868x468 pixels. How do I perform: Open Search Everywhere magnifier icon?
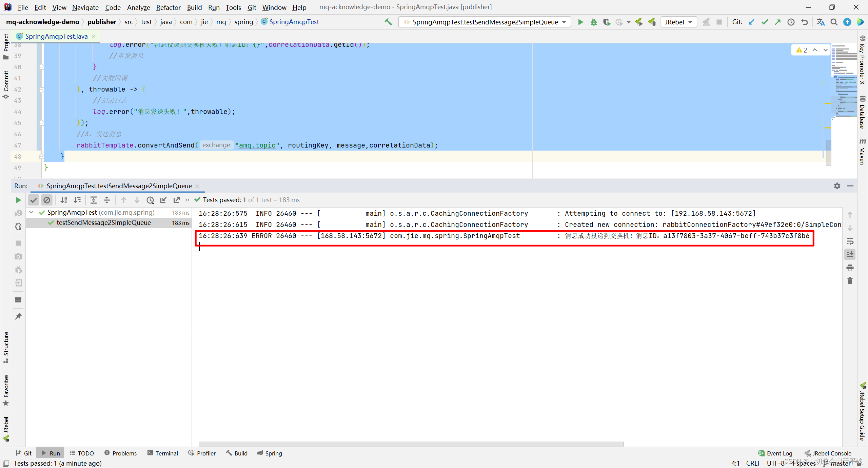834,22
